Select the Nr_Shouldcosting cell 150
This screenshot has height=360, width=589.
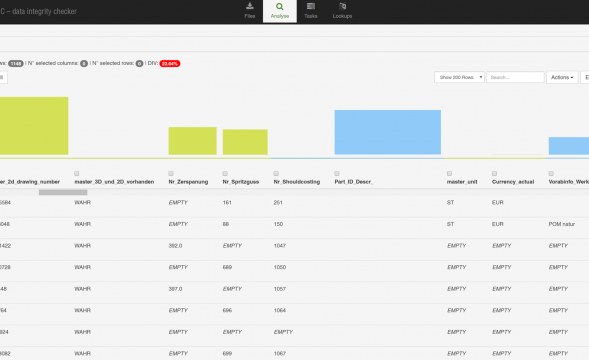278,224
